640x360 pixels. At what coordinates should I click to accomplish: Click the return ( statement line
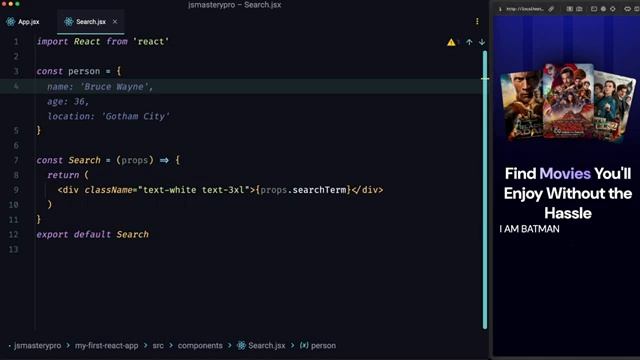(68, 175)
